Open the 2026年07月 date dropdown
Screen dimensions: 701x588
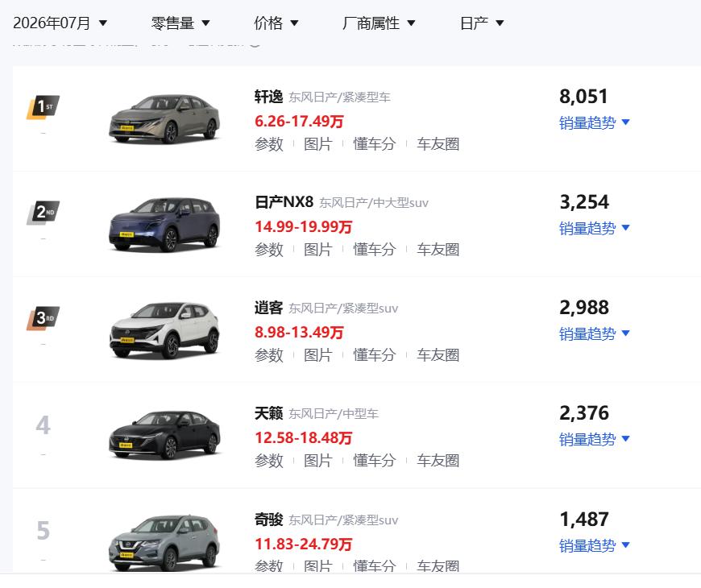[60, 23]
